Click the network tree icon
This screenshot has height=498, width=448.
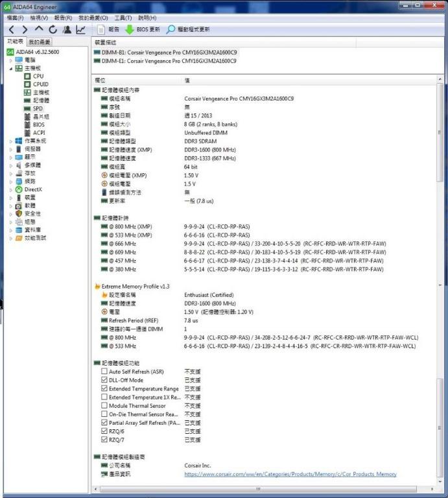click(19, 181)
